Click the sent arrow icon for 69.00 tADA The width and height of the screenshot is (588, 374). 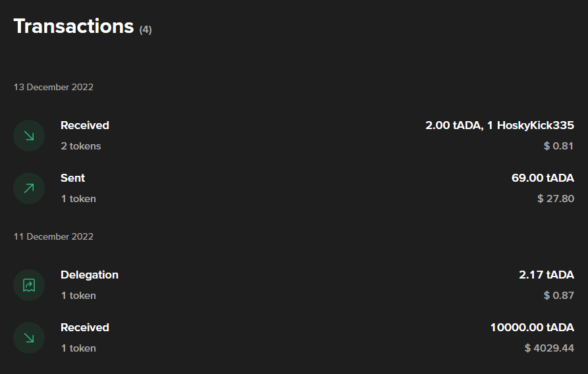point(29,188)
